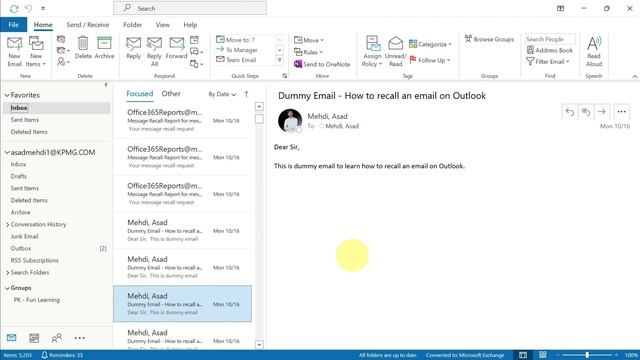Collapse the Groups section
This screenshot has height=360, width=640.
pos(7,288)
